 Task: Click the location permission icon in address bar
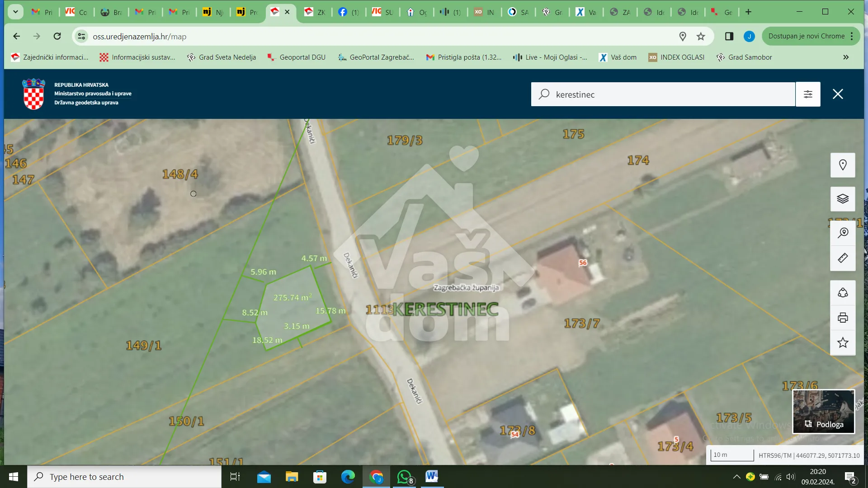click(683, 36)
